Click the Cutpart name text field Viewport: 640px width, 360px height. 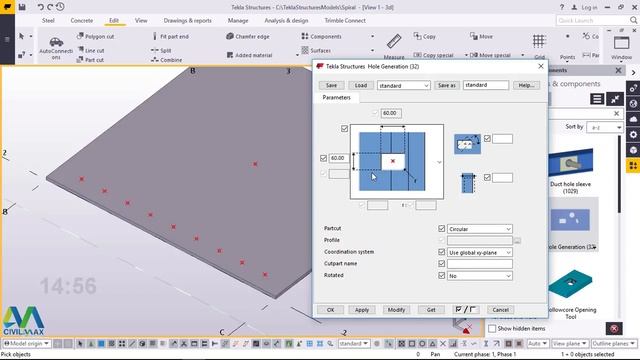(x=480, y=264)
